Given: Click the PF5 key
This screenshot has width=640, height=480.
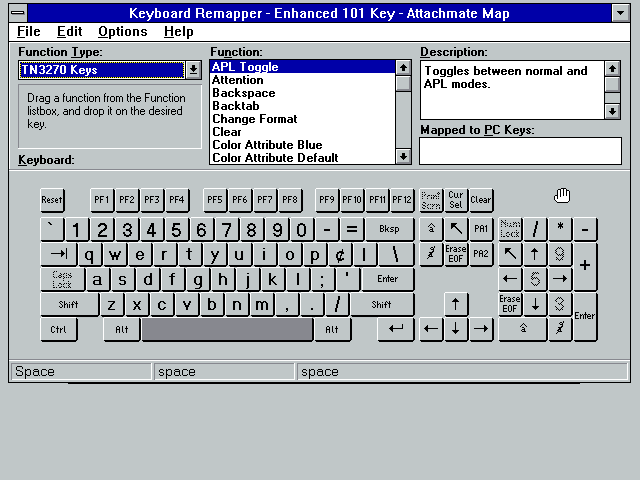Looking at the screenshot, I should tap(215, 200).
